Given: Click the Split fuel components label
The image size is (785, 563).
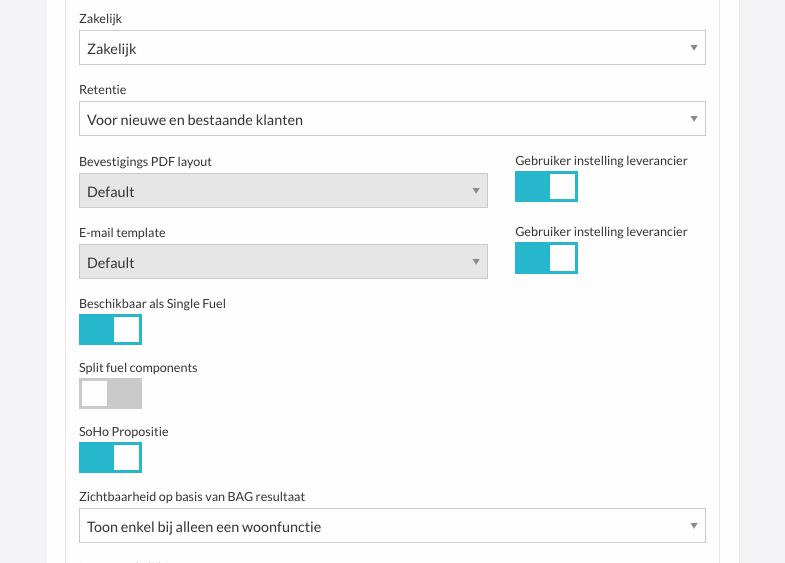Looking at the screenshot, I should 138,368.
